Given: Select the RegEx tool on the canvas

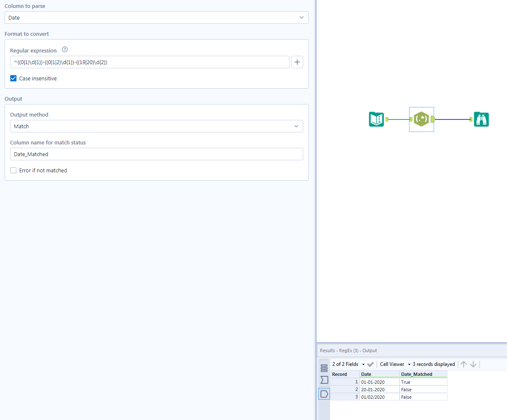Looking at the screenshot, I should coord(421,119).
